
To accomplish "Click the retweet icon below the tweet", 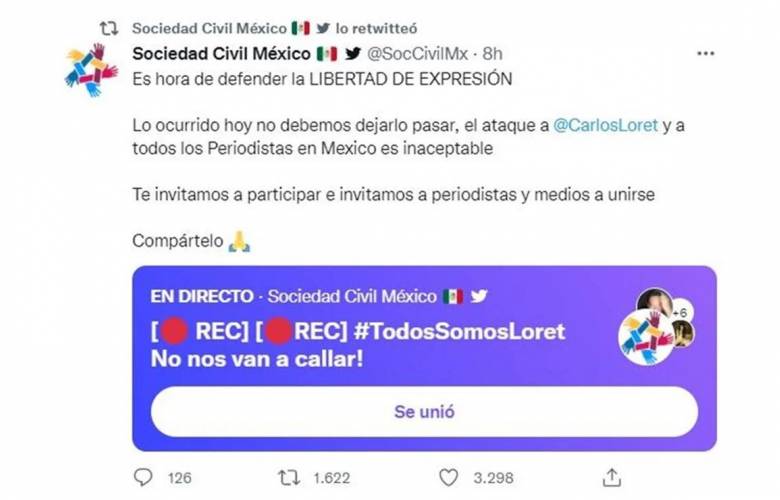I will pos(290,477).
